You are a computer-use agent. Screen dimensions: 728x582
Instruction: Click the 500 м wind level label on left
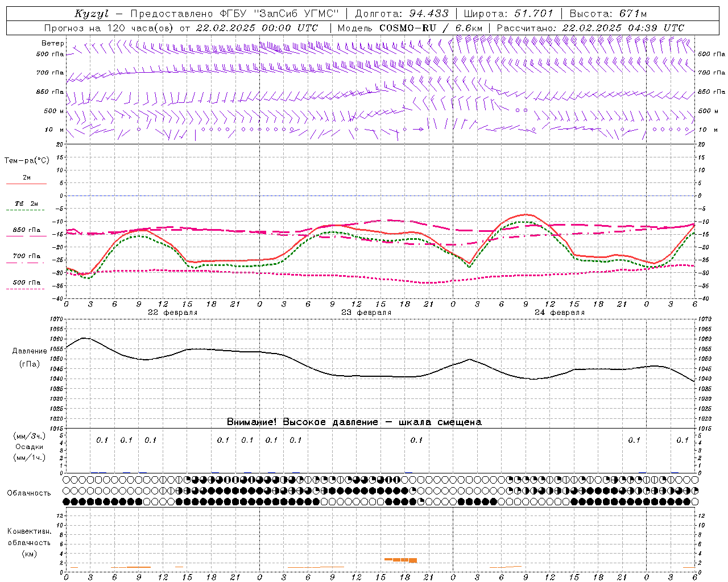(54, 111)
